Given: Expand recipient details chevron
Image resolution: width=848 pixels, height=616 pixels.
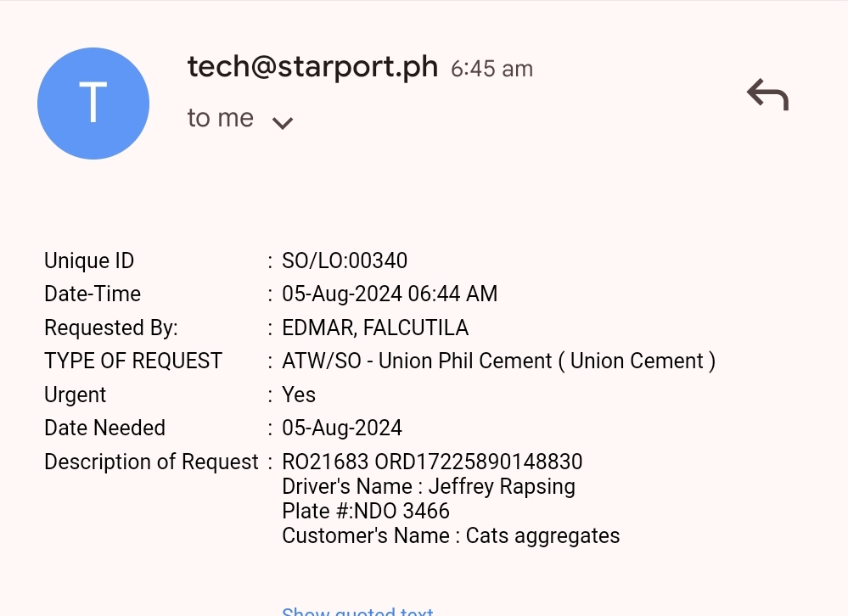Looking at the screenshot, I should tap(282, 123).
